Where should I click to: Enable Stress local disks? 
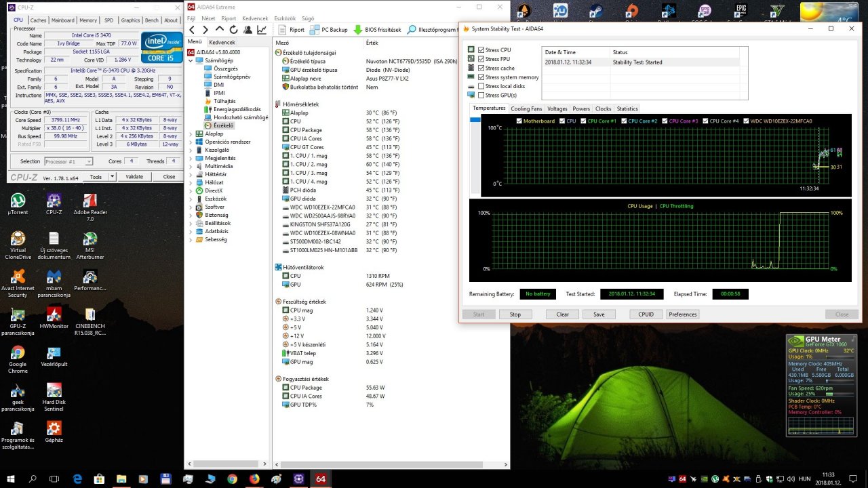[481, 86]
